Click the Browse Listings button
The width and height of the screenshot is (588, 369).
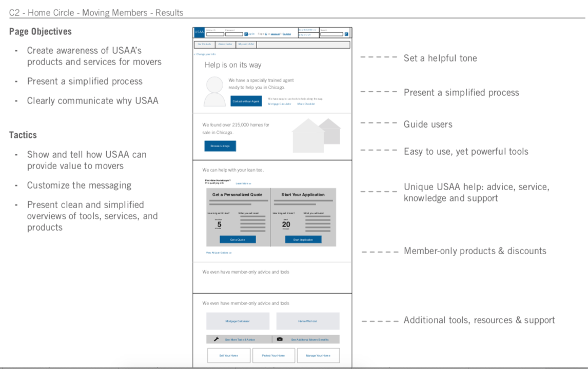pos(220,146)
